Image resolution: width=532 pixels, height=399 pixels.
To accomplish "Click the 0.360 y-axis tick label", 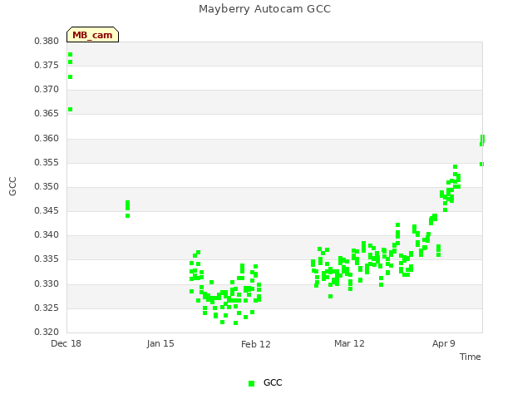I will (47, 139).
